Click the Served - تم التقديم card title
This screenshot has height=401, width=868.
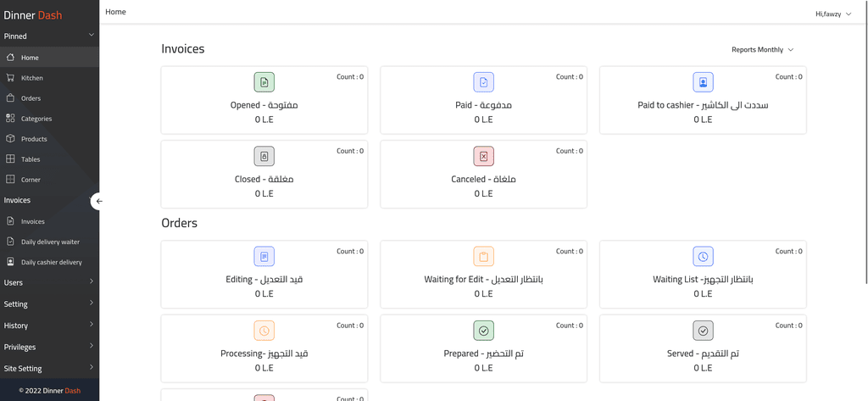pos(703,354)
